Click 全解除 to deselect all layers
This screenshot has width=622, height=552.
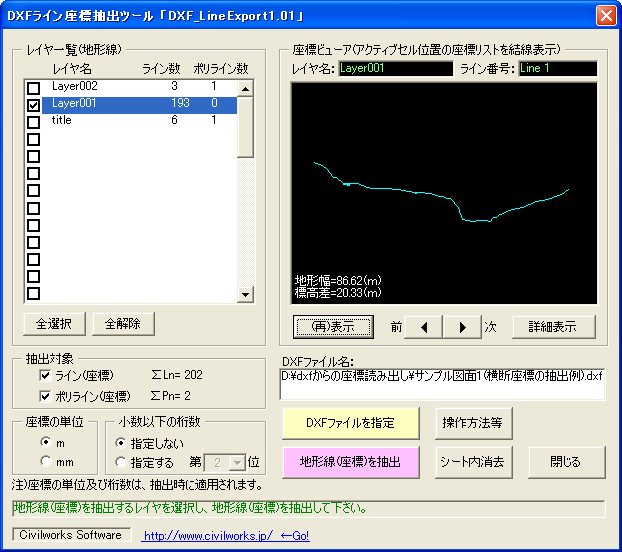click(x=123, y=324)
